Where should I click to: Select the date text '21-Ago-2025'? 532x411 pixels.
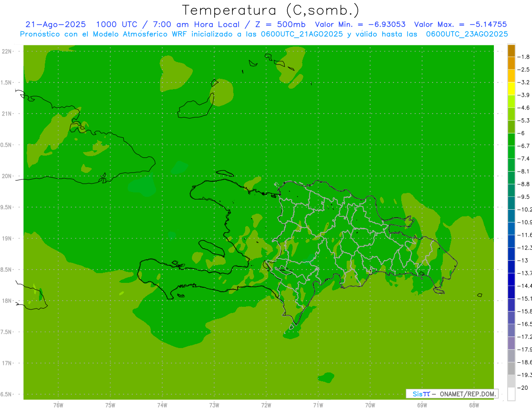coord(56,24)
